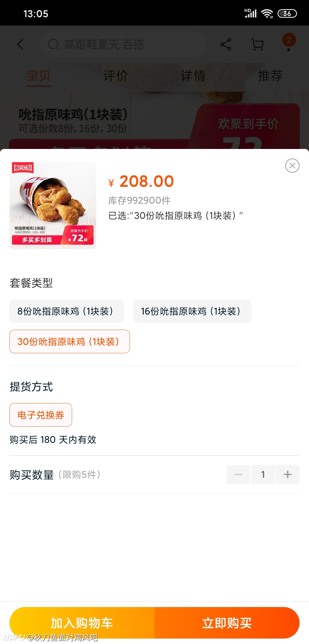Image resolution: width=309 pixels, height=644 pixels.
Task: Tap the orange notification badge showing 2
Action: coord(289,40)
